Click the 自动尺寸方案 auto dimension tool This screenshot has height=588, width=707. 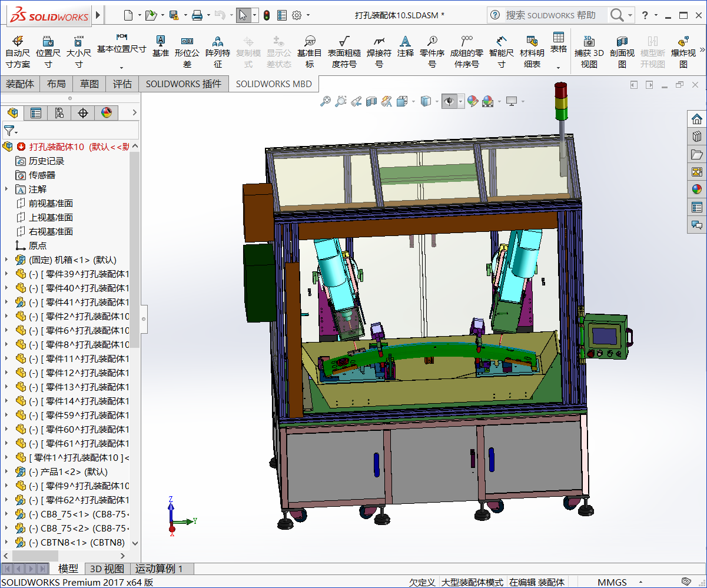click(x=18, y=51)
